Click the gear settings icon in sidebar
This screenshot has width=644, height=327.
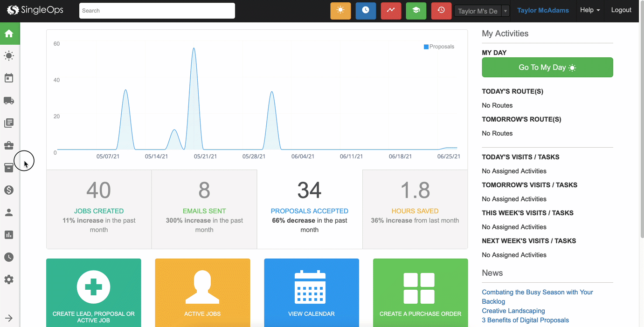[9, 279]
